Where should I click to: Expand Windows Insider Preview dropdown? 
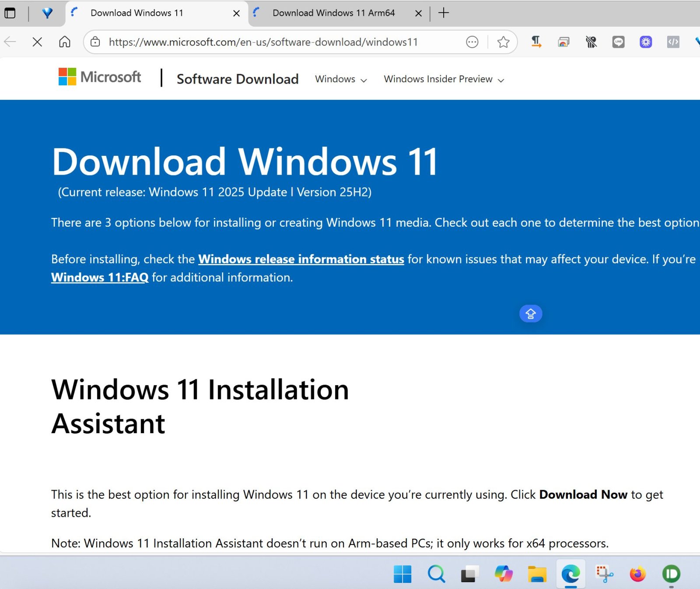(444, 79)
